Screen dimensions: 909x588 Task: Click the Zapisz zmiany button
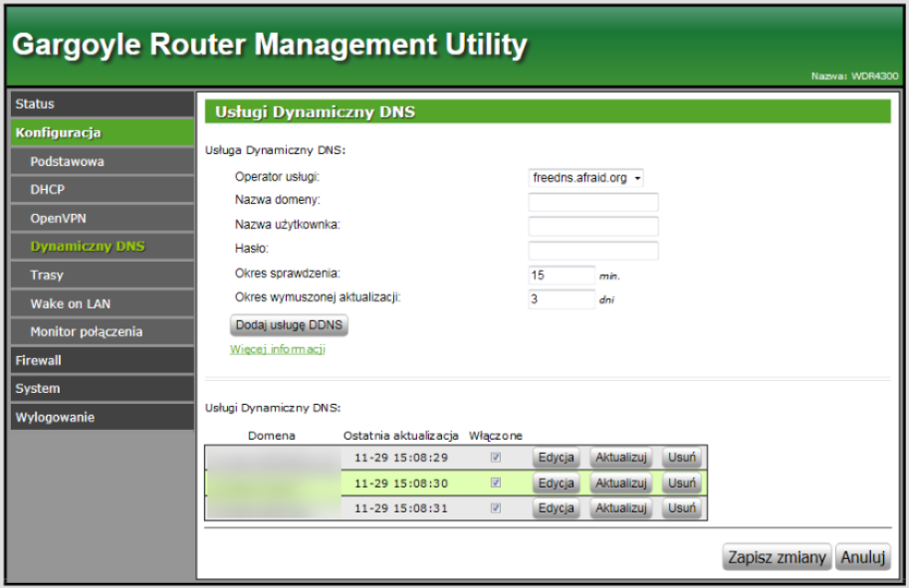pyautogui.click(x=777, y=557)
